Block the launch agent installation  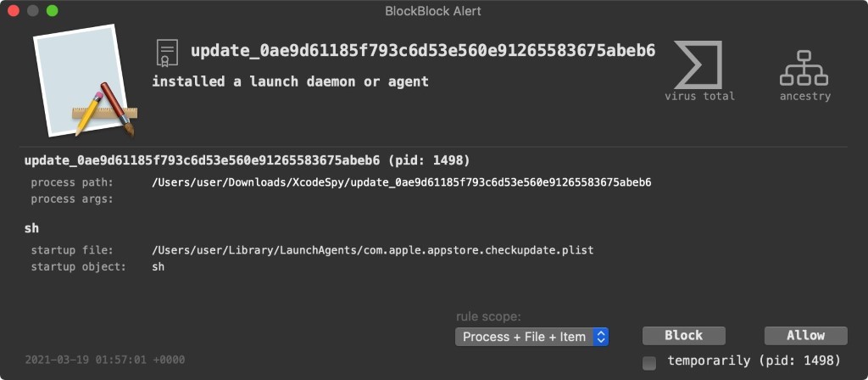[684, 336]
